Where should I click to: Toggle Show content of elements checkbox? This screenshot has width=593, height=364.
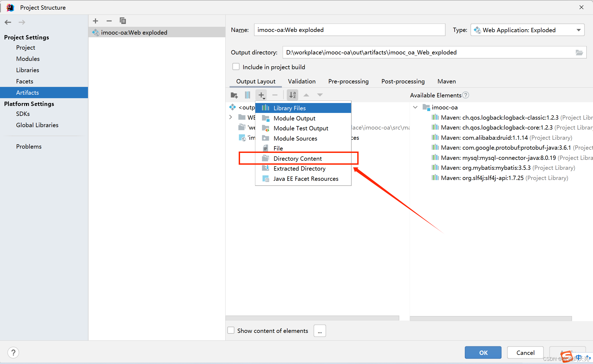coord(232,331)
